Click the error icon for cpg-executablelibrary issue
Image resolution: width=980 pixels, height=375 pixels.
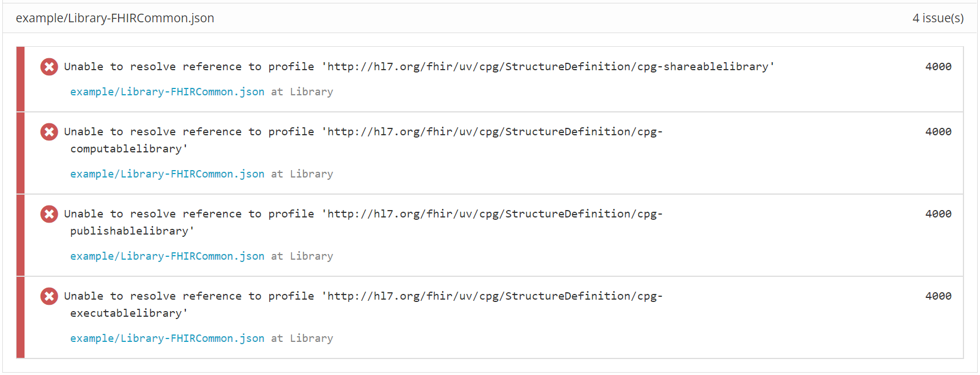(x=49, y=296)
